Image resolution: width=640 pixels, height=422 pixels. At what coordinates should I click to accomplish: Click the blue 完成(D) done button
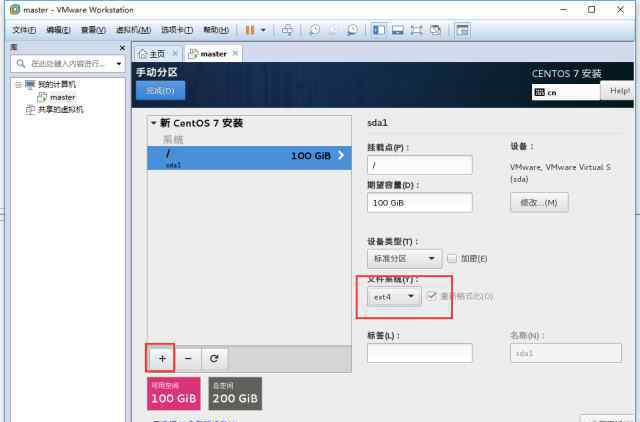pyautogui.click(x=160, y=90)
